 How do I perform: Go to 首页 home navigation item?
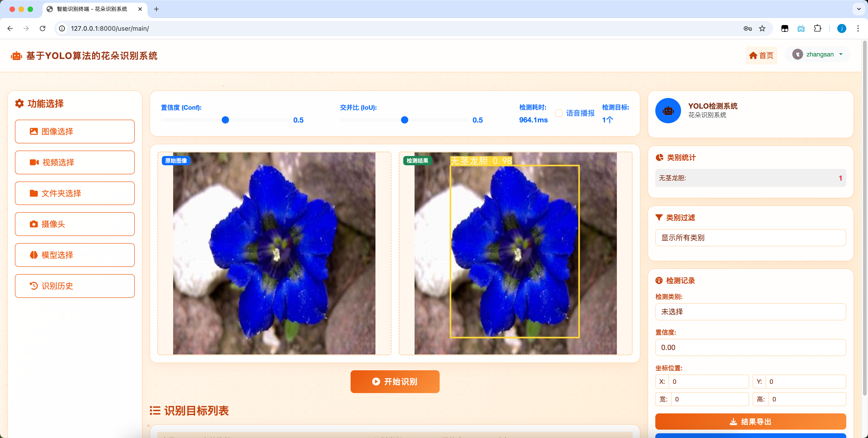pos(761,56)
